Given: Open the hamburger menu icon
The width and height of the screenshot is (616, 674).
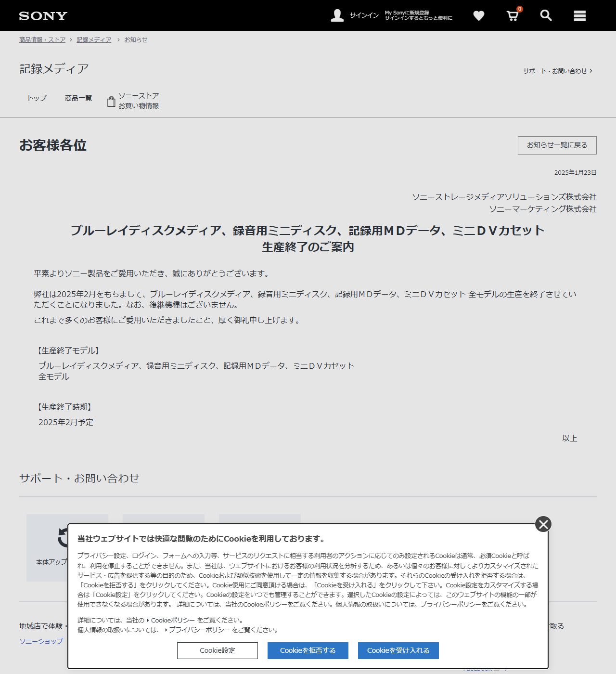Looking at the screenshot, I should (x=579, y=16).
